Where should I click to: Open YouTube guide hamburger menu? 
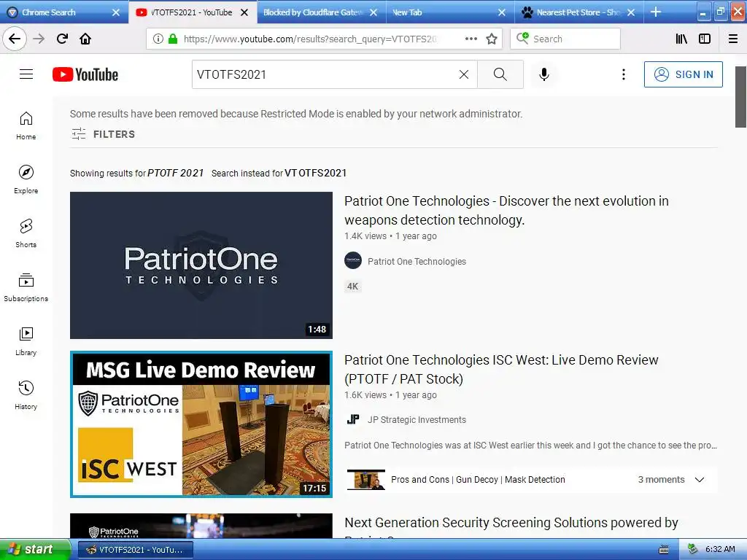(x=26, y=74)
